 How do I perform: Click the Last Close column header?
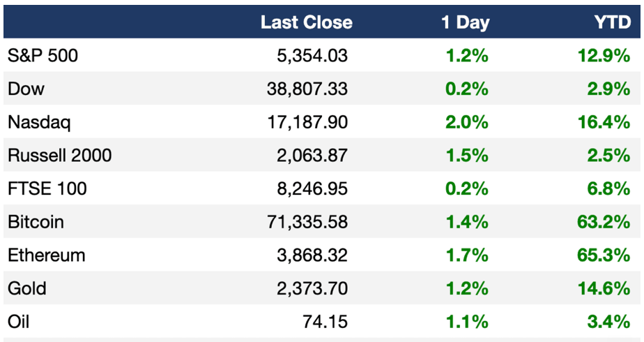[x=307, y=22]
